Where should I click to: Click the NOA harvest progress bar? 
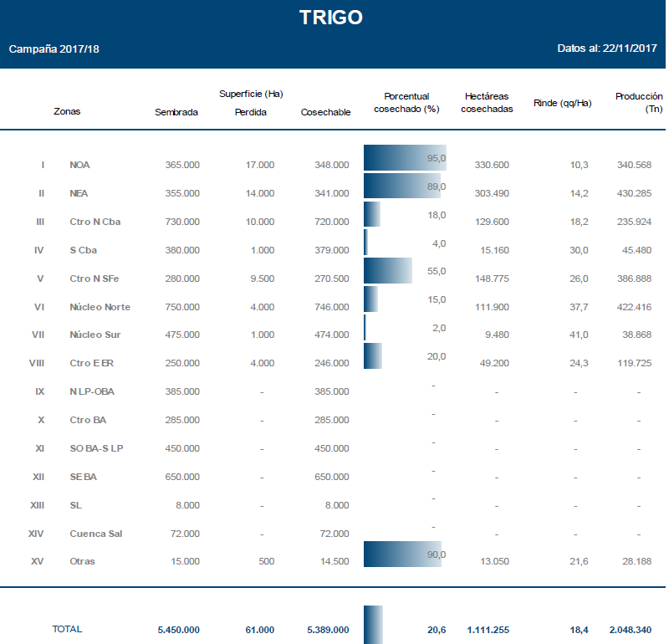tap(404, 158)
